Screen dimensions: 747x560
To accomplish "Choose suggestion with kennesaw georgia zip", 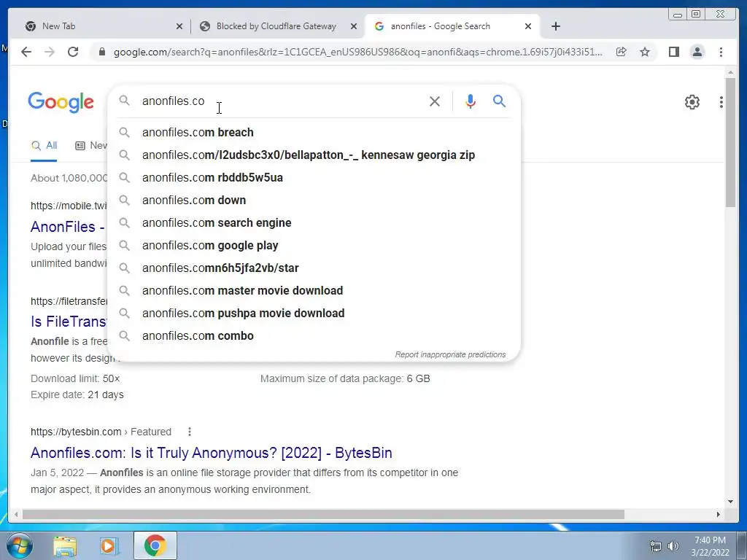I will [314, 155].
